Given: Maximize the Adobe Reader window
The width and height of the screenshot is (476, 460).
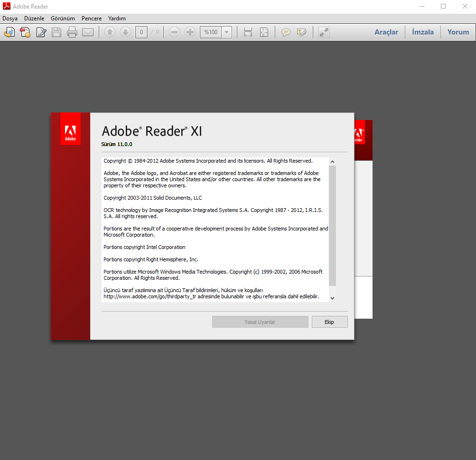Looking at the screenshot, I should (x=443, y=6).
